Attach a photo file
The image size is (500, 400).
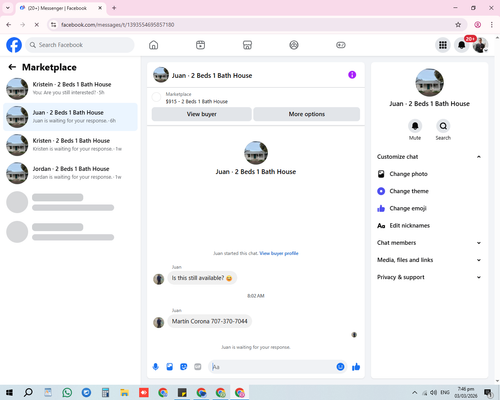coord(170,367)
